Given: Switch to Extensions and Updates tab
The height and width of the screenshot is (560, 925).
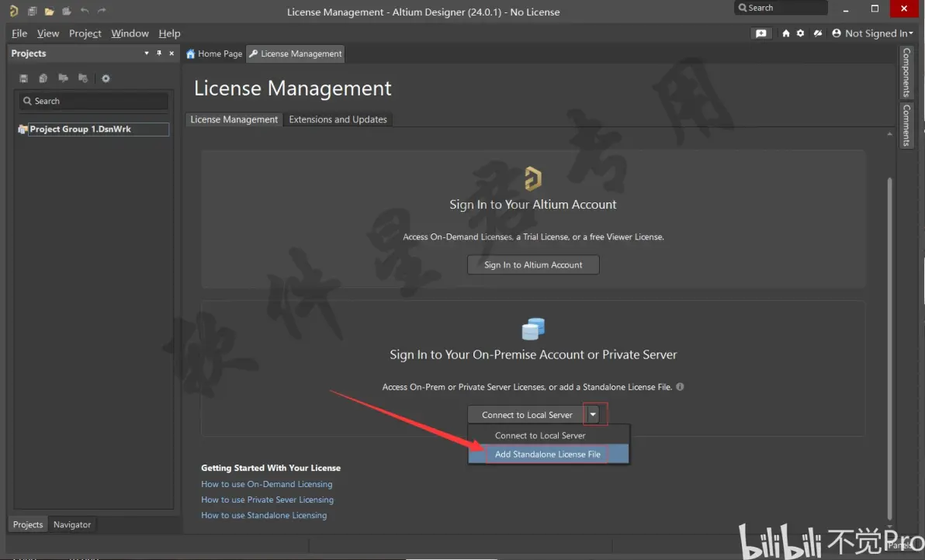Looking at the screenshot, I should [x=338, y=119].
